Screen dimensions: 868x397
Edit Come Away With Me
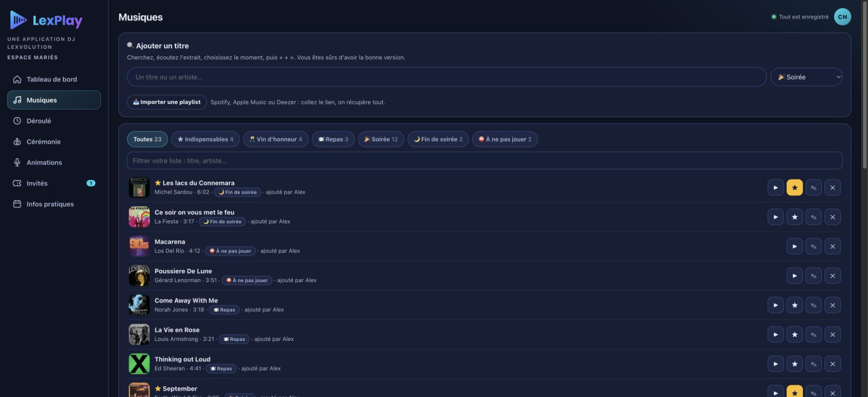[814, 305]
